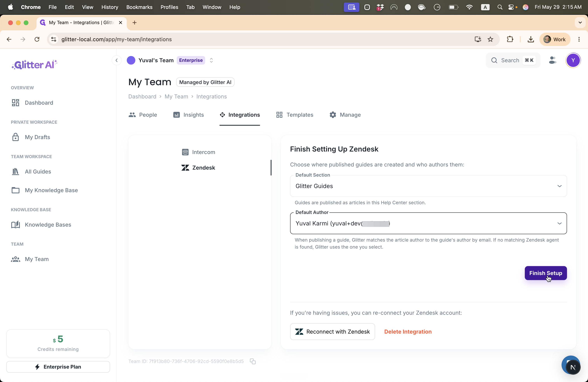Click Reconnect with Zendesk
The image size is (588, 382).
tap(332, 332)
